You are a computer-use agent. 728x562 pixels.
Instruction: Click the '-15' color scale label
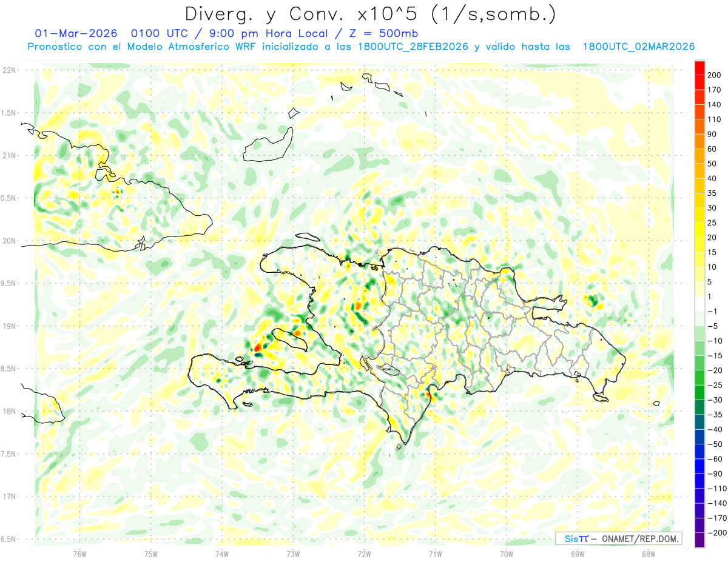tap(715, 355)
